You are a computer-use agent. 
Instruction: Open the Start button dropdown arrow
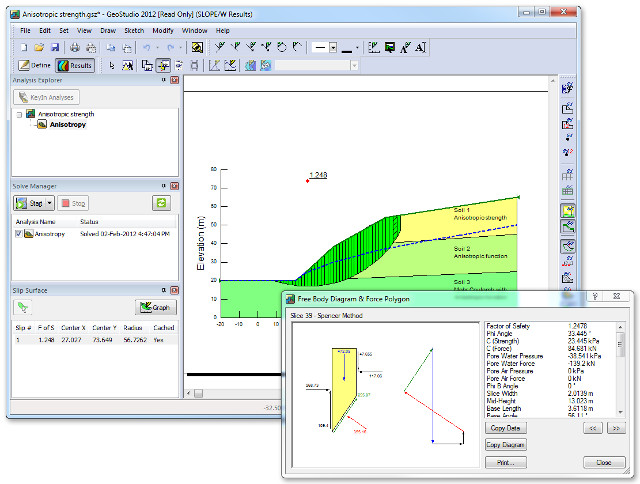pos(50,203)
